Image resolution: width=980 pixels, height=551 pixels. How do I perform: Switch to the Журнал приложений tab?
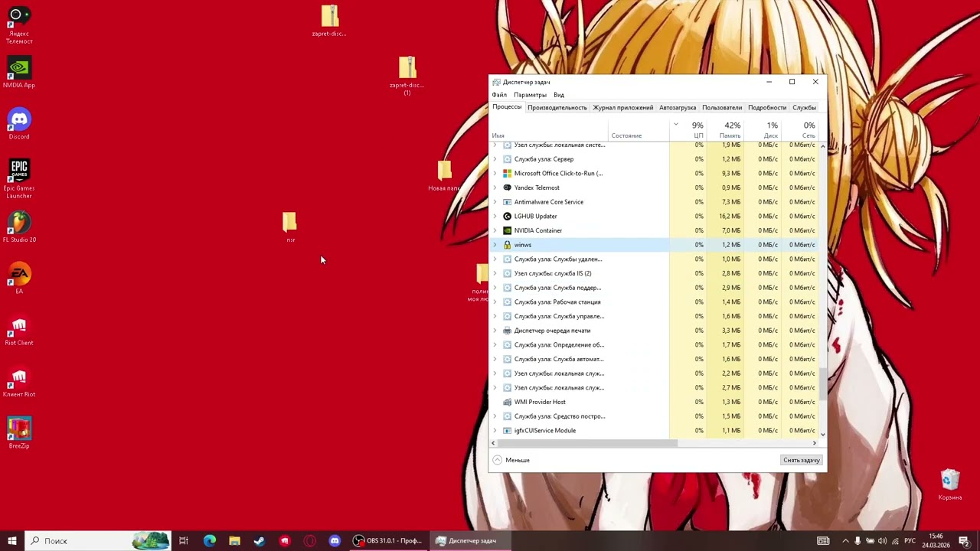pos(623,108)
